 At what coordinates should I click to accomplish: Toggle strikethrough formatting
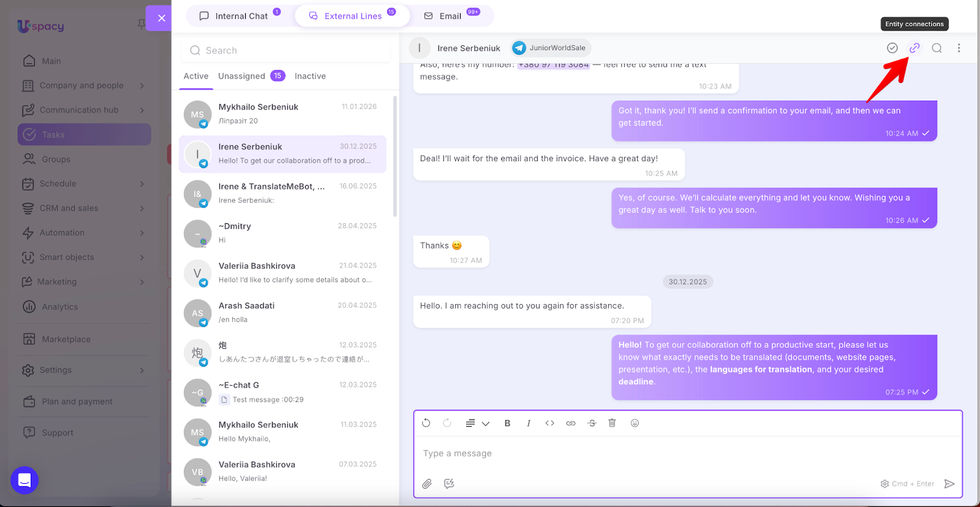592,423
